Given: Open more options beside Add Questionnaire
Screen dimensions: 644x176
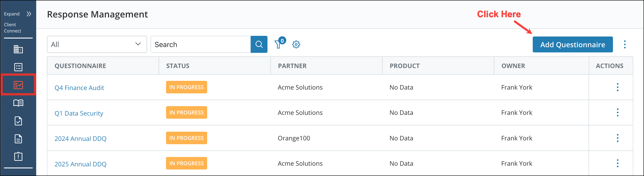Looking at the screenshot, I should point(625,44).
